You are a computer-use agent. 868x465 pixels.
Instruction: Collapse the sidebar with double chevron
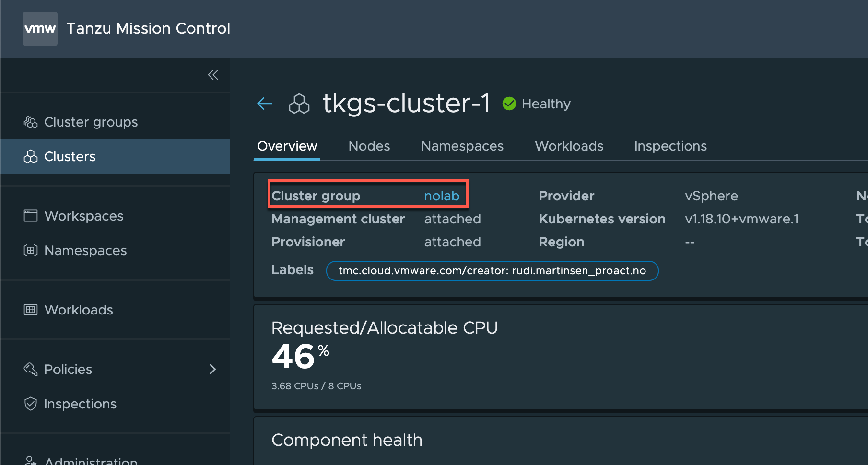213,75
